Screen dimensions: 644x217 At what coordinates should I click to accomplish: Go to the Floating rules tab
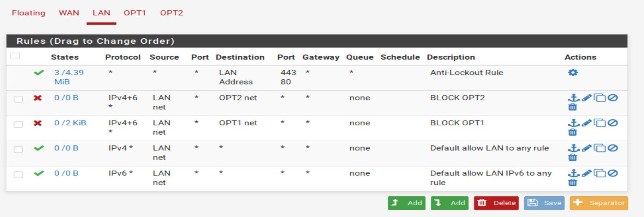click(x=29, y=13)
